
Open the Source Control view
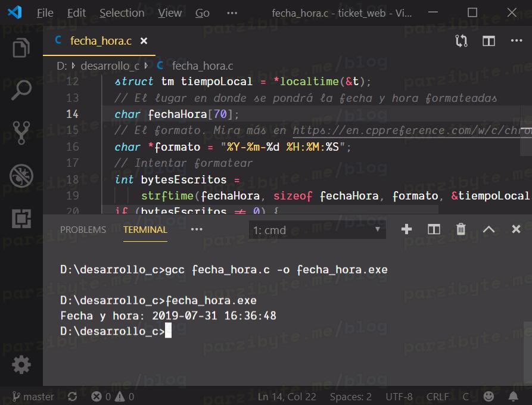[x=21, y=133]
